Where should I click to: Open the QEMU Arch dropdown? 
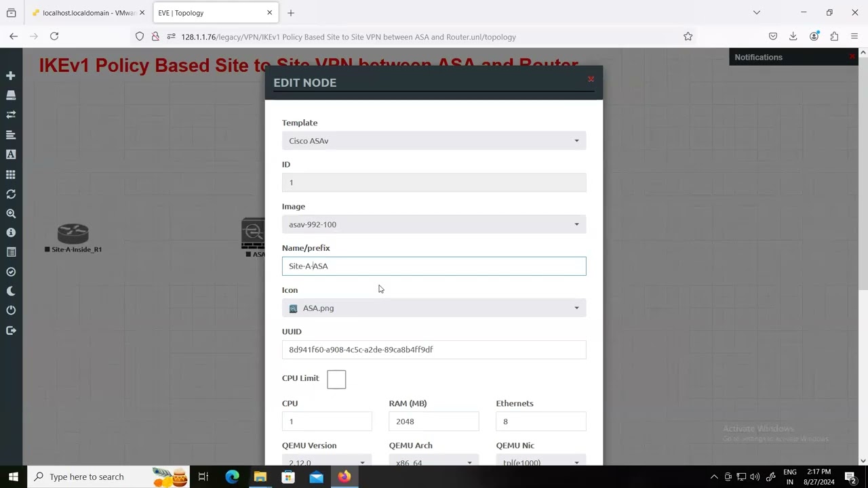[x=433, y=460]
